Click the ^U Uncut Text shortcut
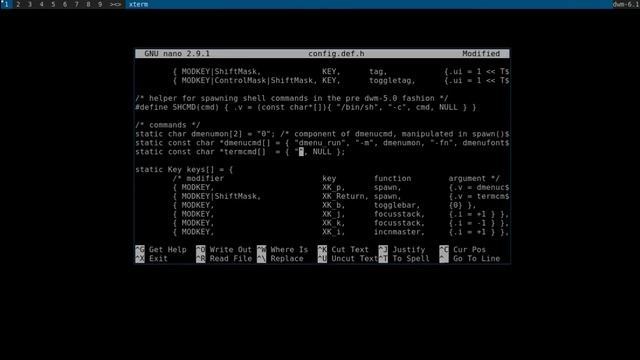640x360 pixels. 348,258
